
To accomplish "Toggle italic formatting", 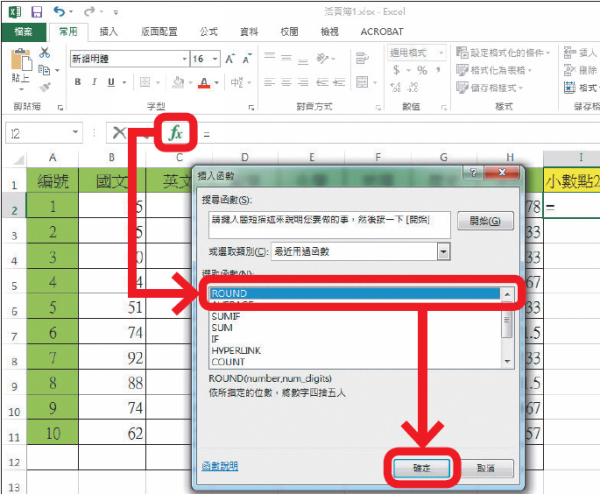I will point(94,82).
